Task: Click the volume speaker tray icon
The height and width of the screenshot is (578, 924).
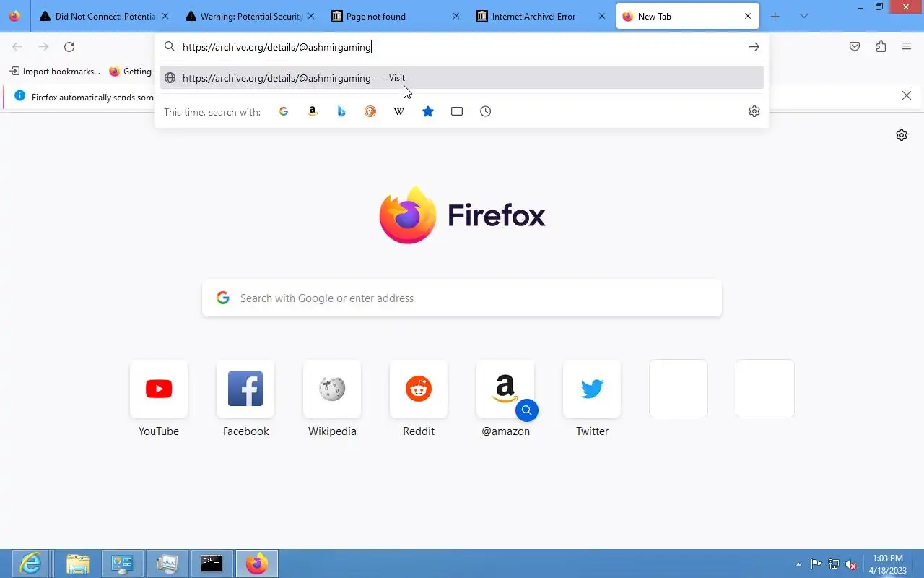Action: tap(851, 564)
